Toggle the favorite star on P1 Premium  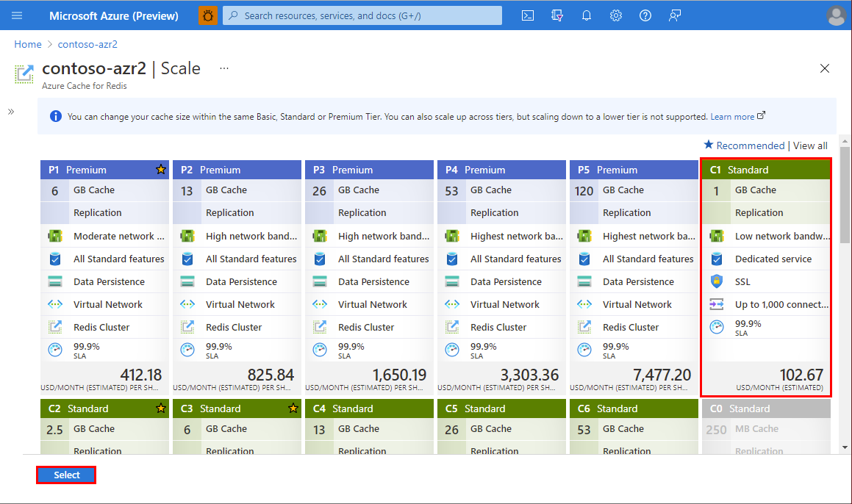pos(160,169)
